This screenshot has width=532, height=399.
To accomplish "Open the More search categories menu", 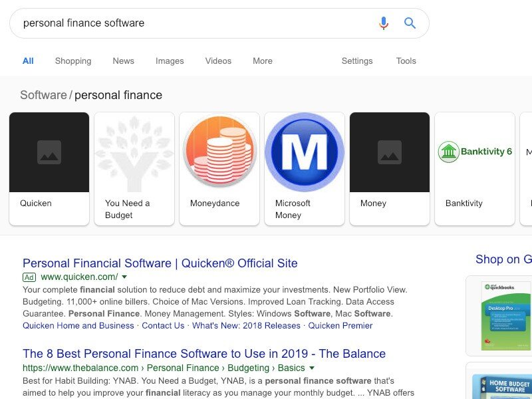I will coord(263,61).
